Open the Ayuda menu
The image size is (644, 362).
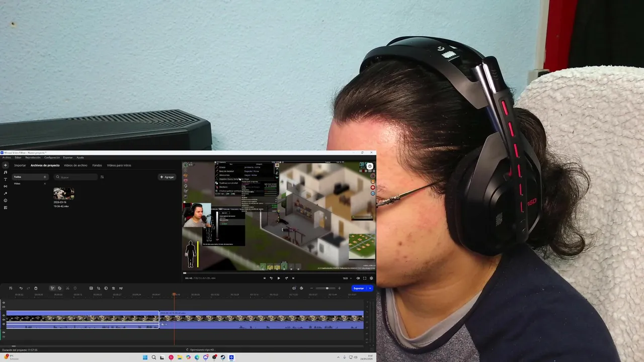click(80, 157)
